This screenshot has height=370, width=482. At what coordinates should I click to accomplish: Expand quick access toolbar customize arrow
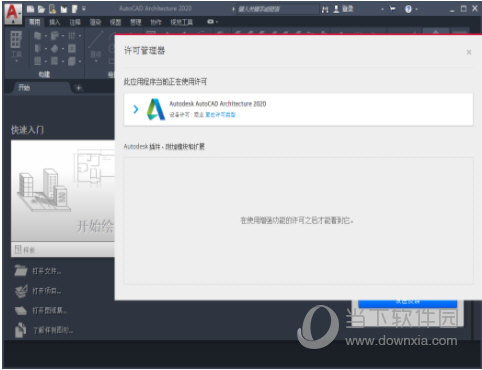pos(84,9)
